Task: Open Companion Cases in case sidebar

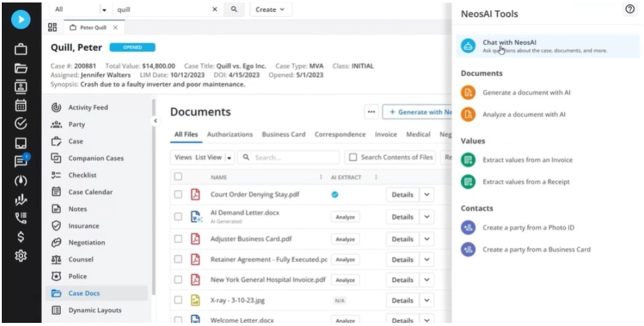Action: [96, 158]
